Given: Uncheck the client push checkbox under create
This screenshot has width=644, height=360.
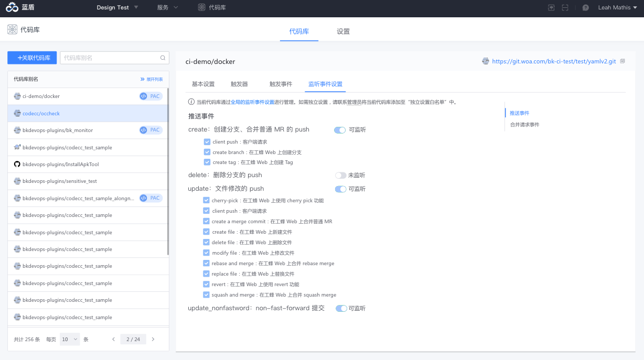Looking at the screenshot, I should (x=206, y=141).
